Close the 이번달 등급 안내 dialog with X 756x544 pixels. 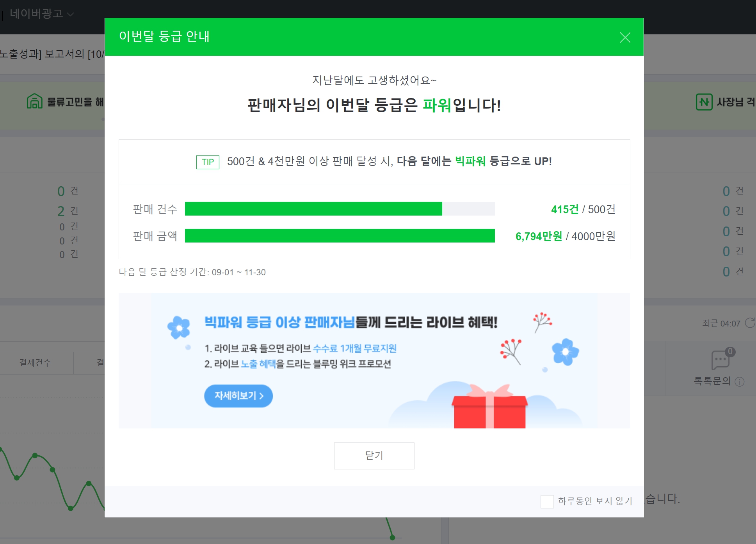[625, 37]
